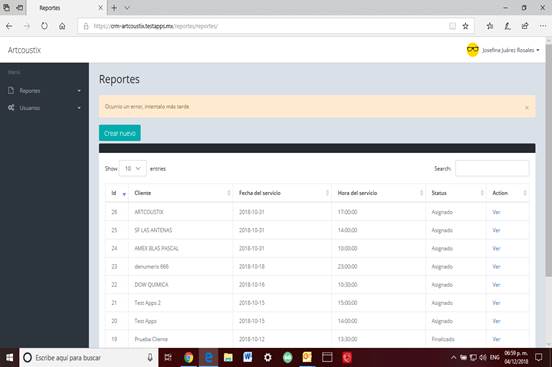
Task: Select the SF LAS ANTENAS client cell
Action: tap(181, 230)
